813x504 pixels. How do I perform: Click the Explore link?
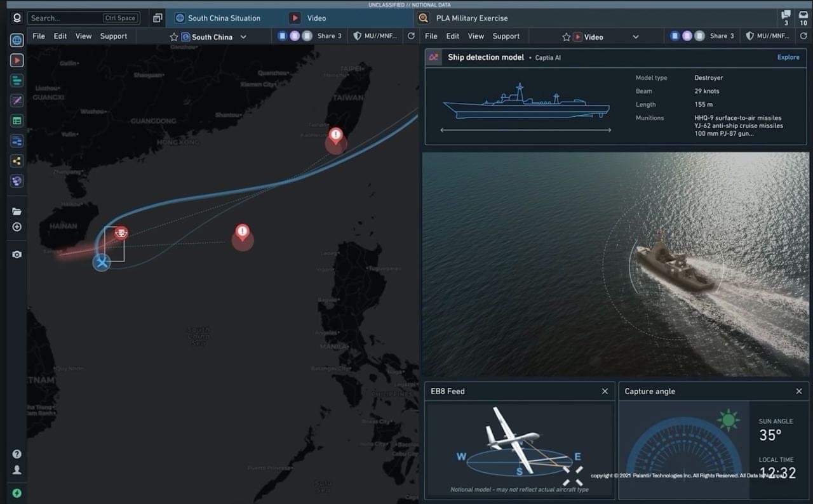click(788, 57)
